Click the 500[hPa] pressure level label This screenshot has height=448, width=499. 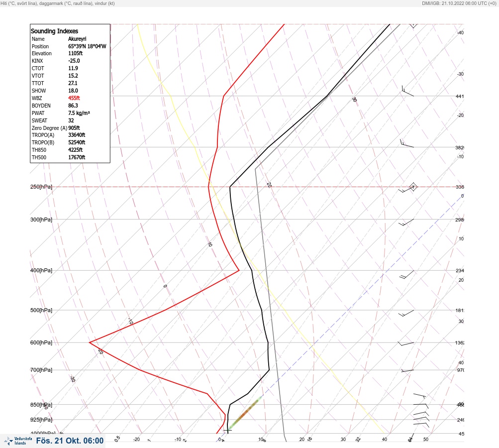click(x=41, y=310)
